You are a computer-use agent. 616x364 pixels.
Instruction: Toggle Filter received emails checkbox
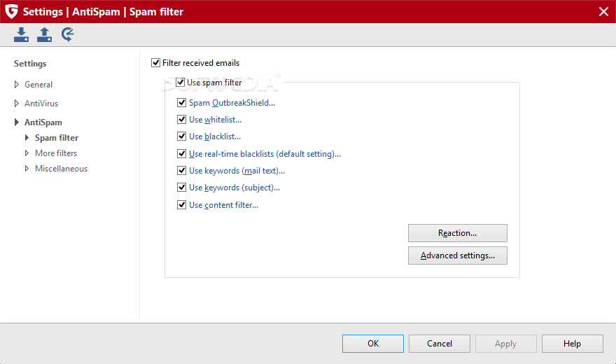[155, 63]
